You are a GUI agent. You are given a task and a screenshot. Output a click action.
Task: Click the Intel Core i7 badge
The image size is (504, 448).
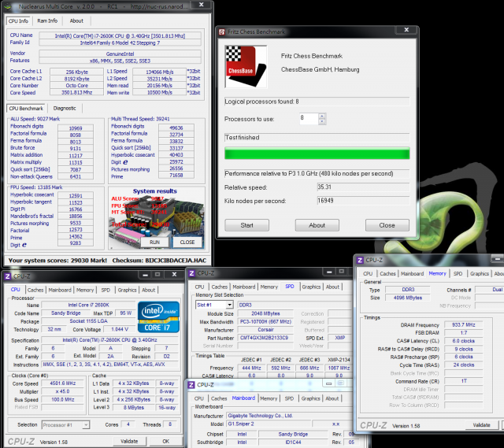(x=158, y=317)
